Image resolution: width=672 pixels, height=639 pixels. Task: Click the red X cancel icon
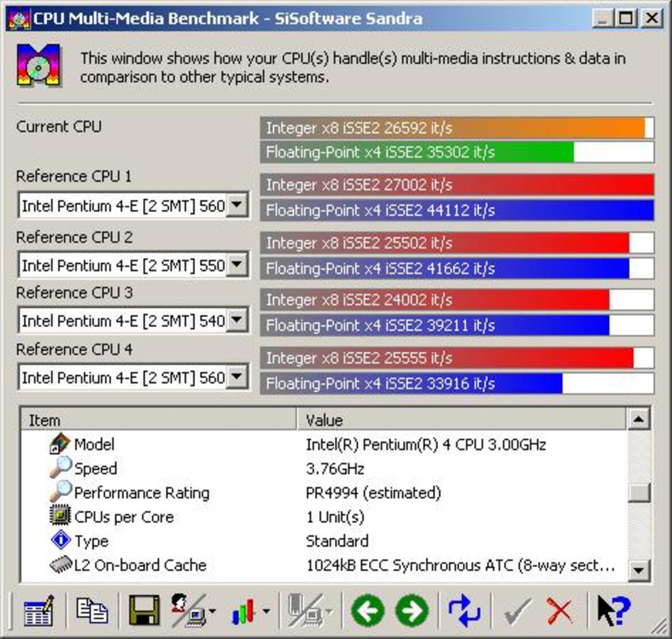click(x=559, y=611)
